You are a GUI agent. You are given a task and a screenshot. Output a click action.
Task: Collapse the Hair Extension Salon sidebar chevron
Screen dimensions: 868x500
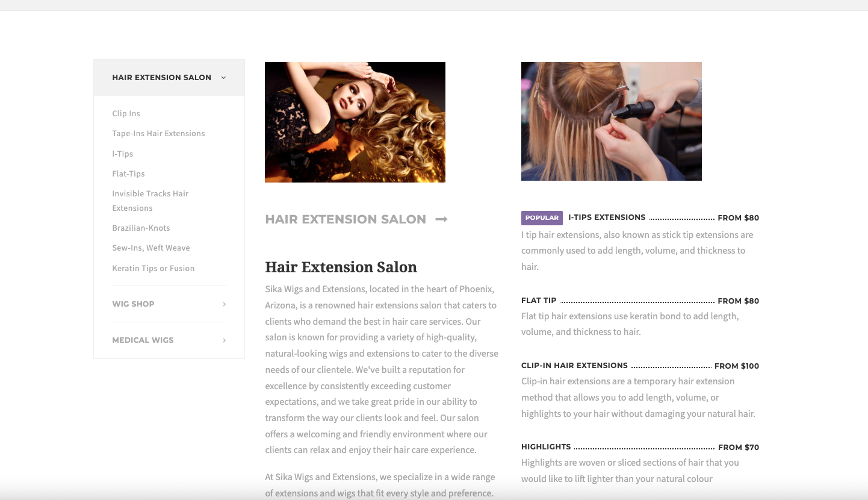[223, 78]
